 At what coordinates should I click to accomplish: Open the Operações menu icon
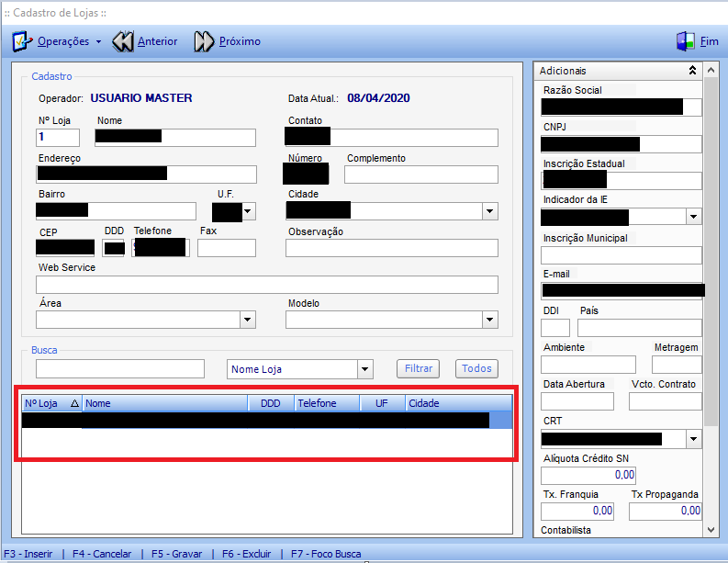coord(22,41)
